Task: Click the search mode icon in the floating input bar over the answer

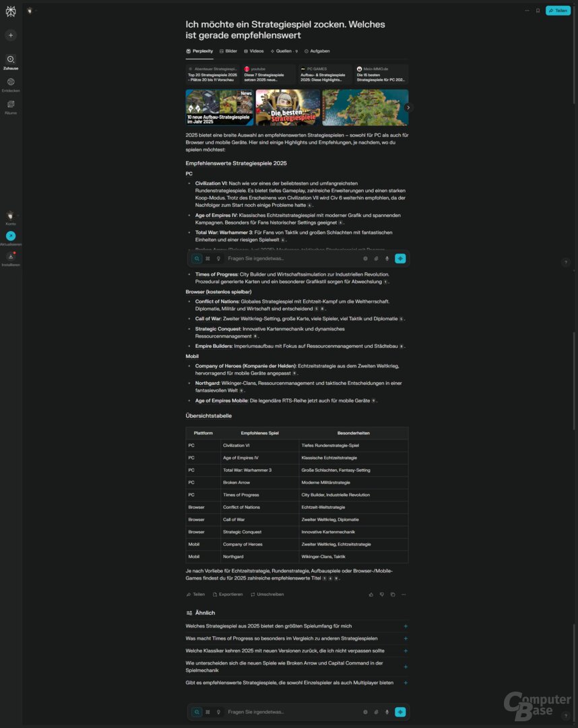Action: (197, 259)
